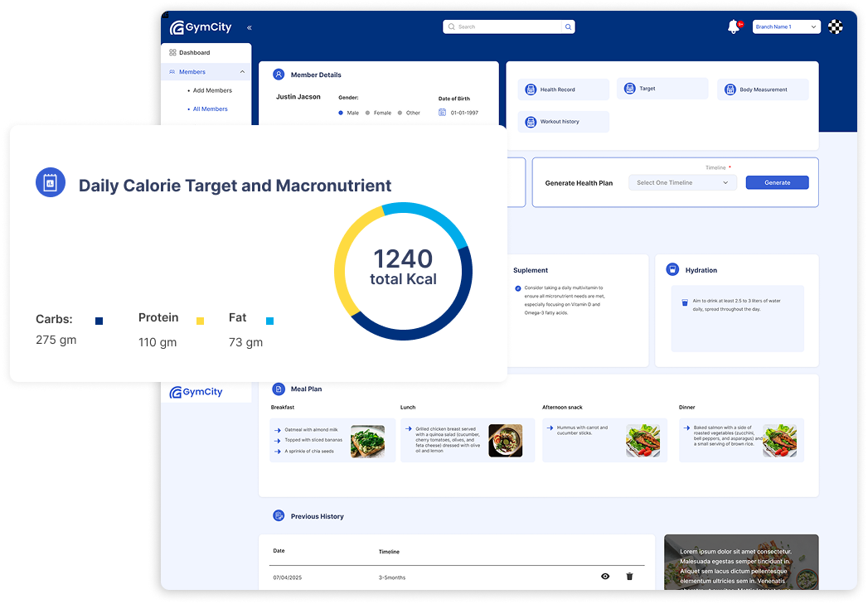
Task: Click the Hydration cup icon
Action: (672, 270)
